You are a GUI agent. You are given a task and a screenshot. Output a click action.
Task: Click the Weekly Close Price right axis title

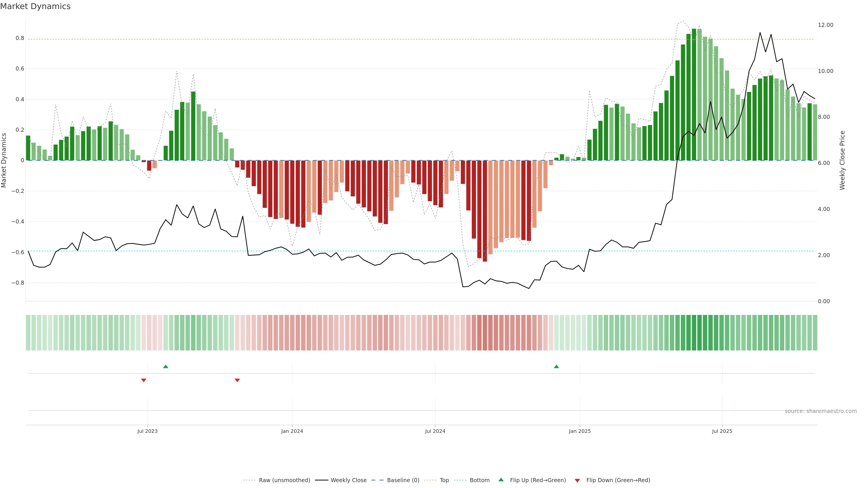click(842, 160)
